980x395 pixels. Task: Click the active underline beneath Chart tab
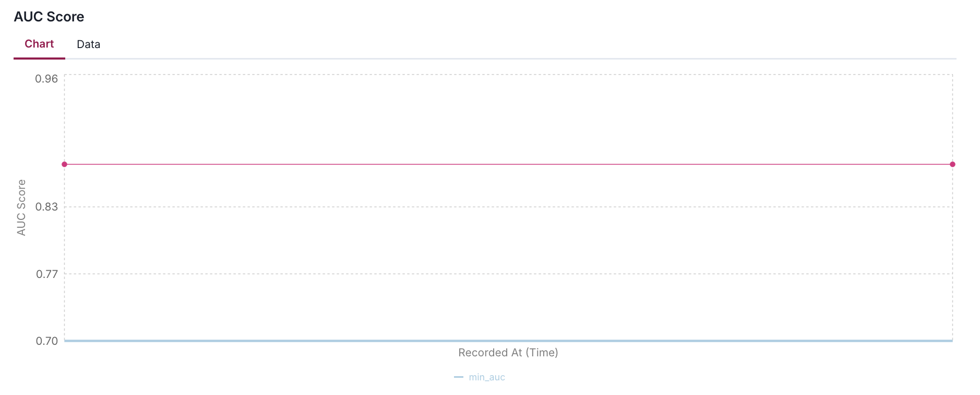pyautogui.click(x=39, y=58)
